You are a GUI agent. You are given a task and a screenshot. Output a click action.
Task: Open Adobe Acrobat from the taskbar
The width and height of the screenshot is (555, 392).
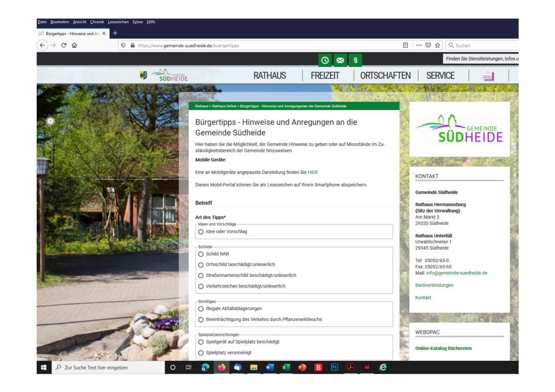click(x=351, y=367)
